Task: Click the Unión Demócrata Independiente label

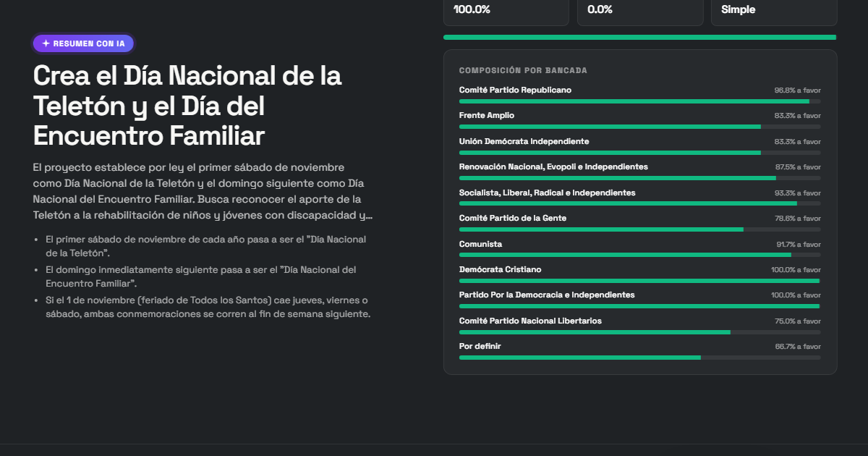Action: coord(524,141)
